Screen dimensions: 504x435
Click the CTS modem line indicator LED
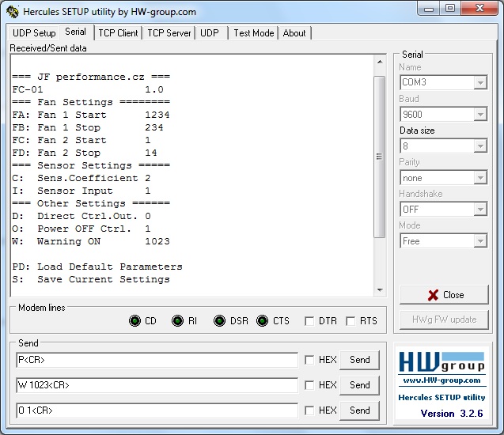pyautogui.click(x=262, y=321)
